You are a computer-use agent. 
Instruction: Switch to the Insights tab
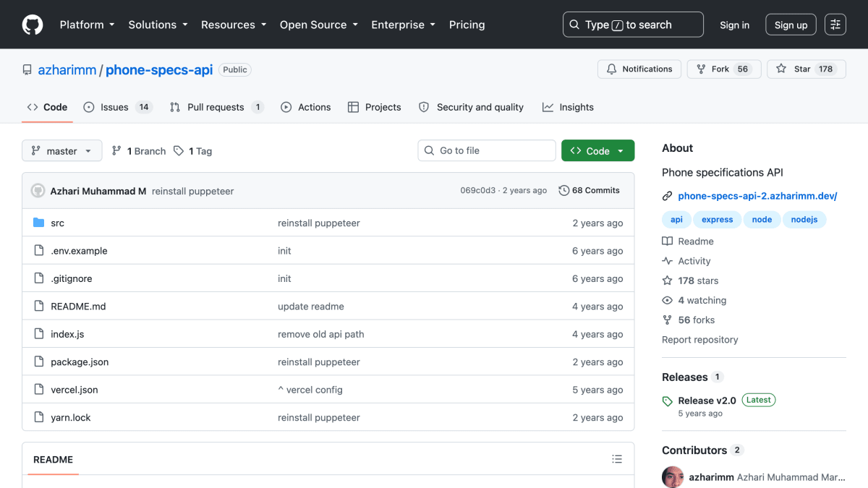(568, 107)
